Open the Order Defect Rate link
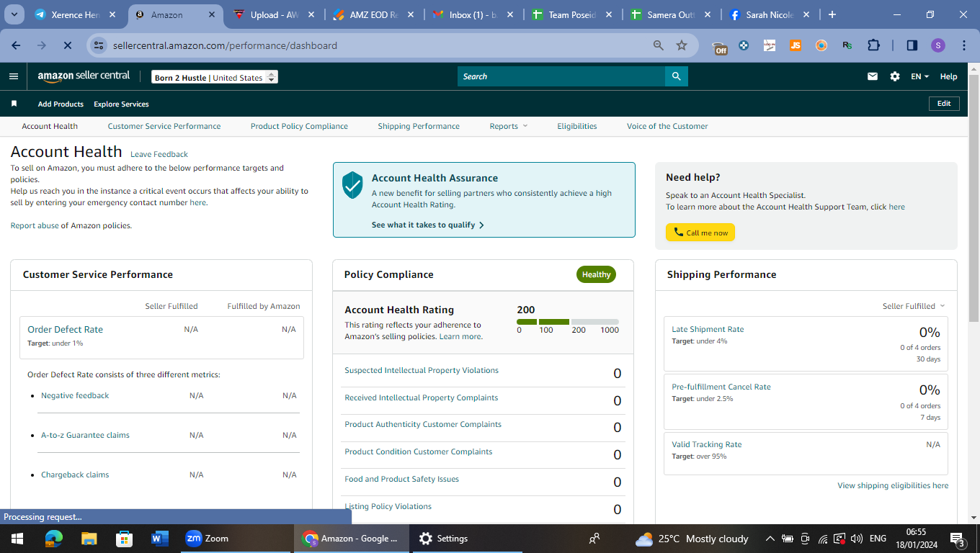Screen dimensions: 980x553 (x=66, y=329)
